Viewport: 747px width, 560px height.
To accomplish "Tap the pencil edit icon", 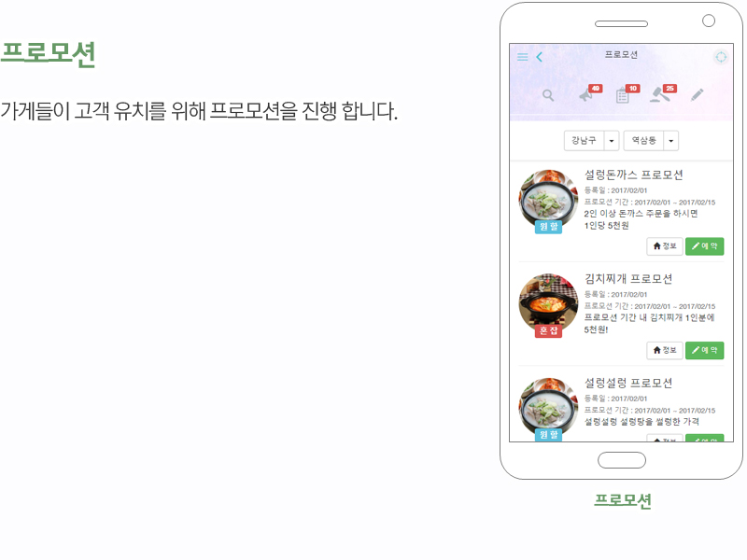I will [x=697, y=95].
